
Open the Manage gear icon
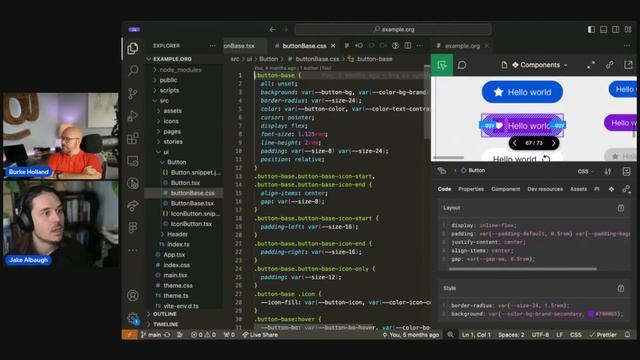(133, 318)
